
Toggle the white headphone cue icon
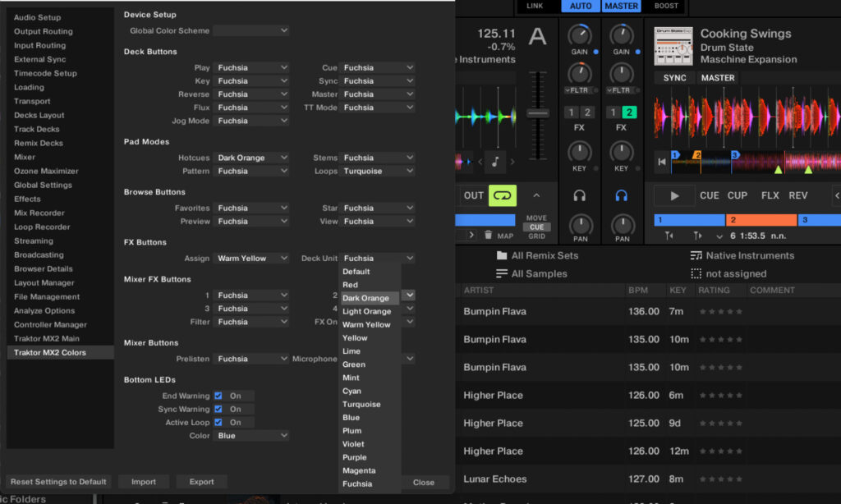pos(579,195)
